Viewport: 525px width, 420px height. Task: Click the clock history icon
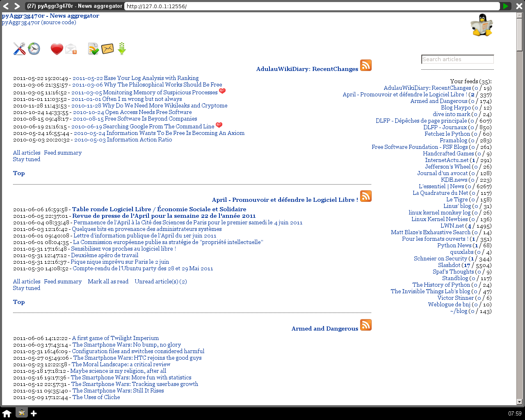[34, 49]
